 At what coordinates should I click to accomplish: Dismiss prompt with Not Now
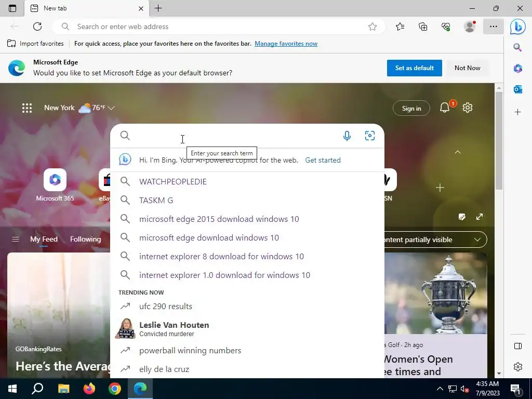[x=467, y=68]
